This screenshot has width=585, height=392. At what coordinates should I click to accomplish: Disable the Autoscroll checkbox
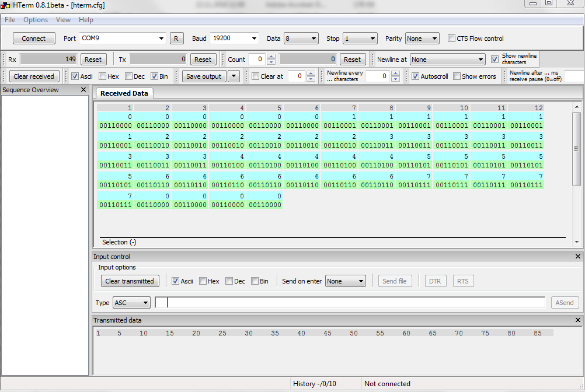click(415, 76)
